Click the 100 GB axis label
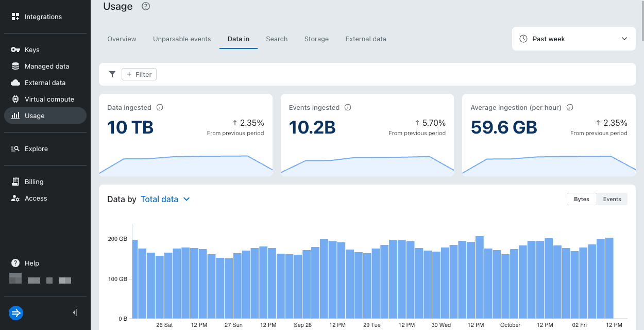This screenshot has width=644, height=330. click(117, 279)
